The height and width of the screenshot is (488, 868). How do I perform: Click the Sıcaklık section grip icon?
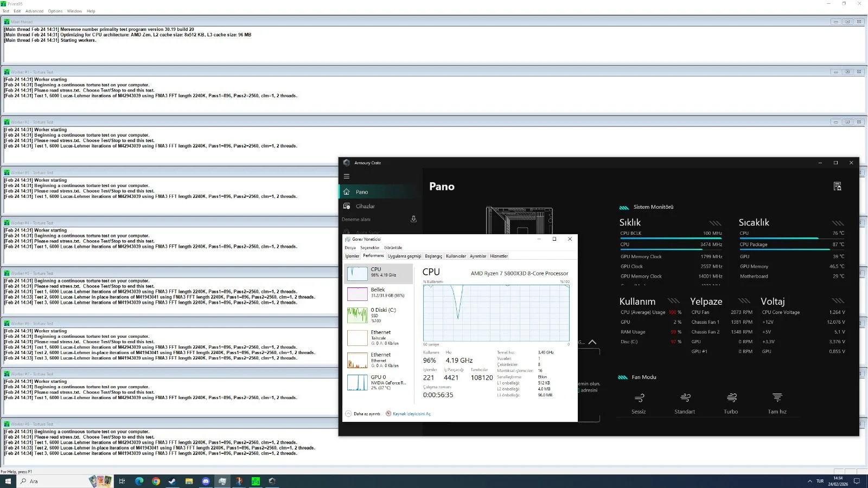[838, 223]
